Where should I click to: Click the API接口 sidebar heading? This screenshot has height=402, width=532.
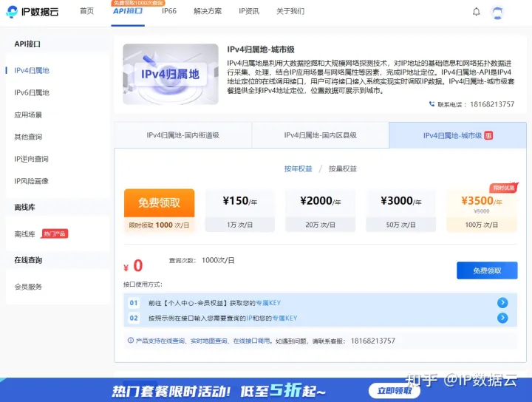27,44
